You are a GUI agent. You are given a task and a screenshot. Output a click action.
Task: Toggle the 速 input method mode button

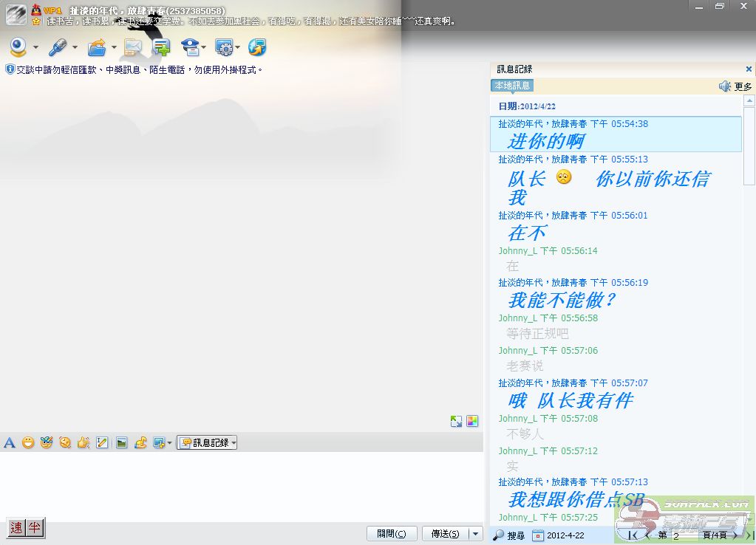[16, 527]
